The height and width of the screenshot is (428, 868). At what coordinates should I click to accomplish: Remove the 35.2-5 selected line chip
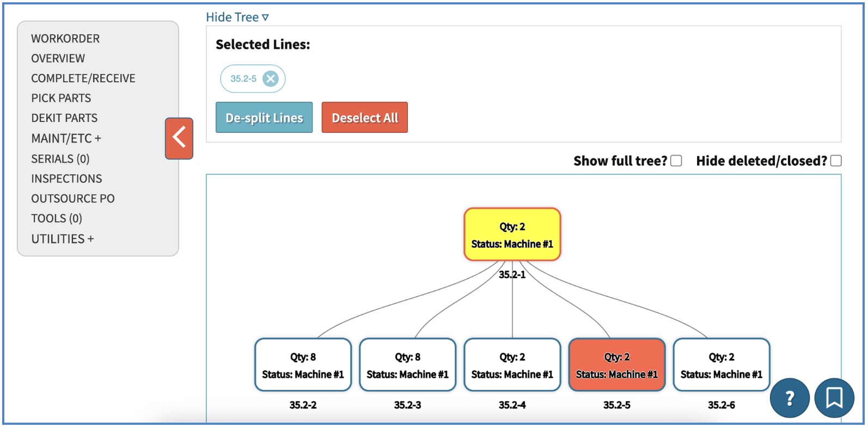tap(270, 79)
